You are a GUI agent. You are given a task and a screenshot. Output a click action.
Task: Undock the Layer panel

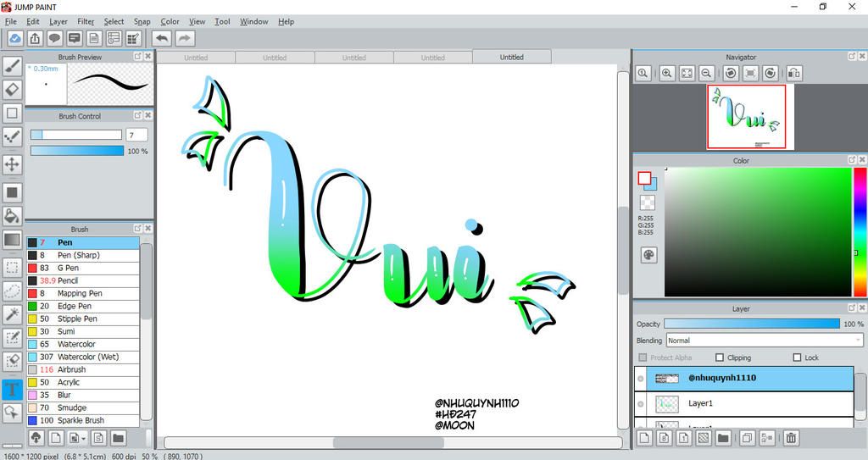pyautogui.click(x=852, y=308)
